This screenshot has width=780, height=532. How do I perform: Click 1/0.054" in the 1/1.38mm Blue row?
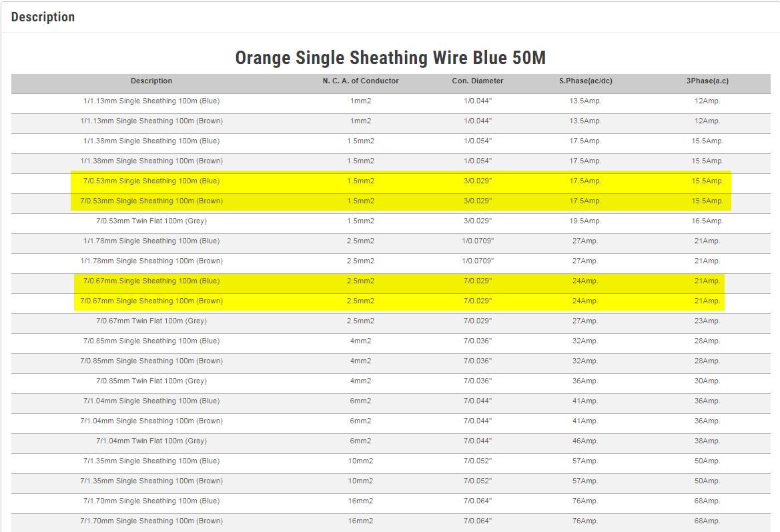tap(478, 141)
